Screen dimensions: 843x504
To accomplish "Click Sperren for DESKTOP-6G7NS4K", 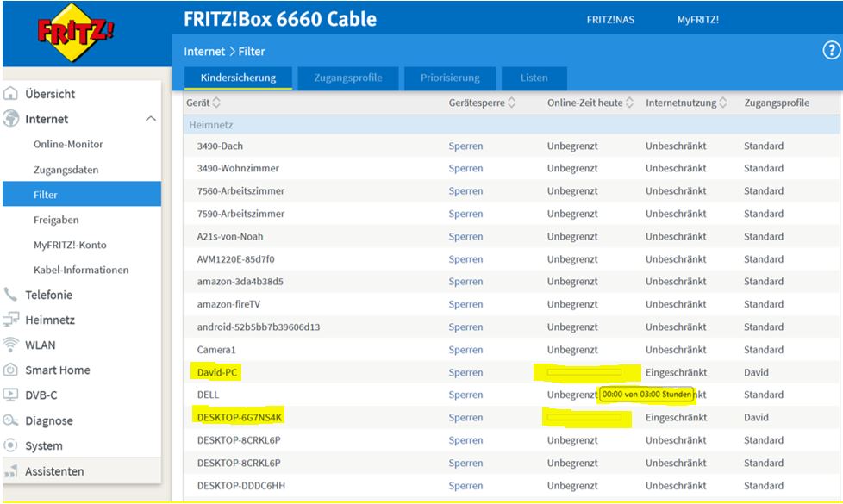I will pos(465,418).
